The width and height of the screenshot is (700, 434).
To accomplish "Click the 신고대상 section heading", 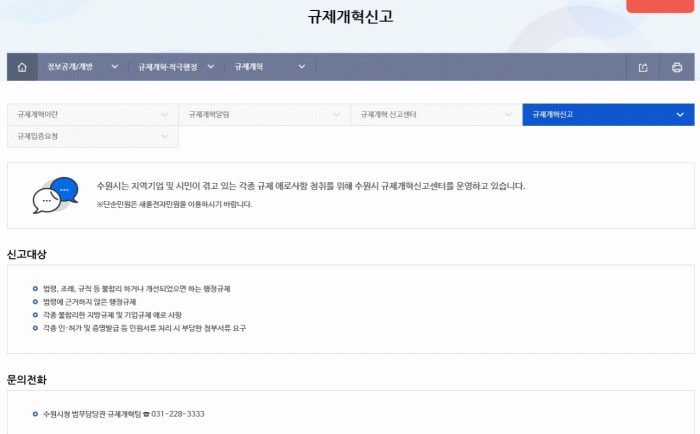I will pos(27,255).
